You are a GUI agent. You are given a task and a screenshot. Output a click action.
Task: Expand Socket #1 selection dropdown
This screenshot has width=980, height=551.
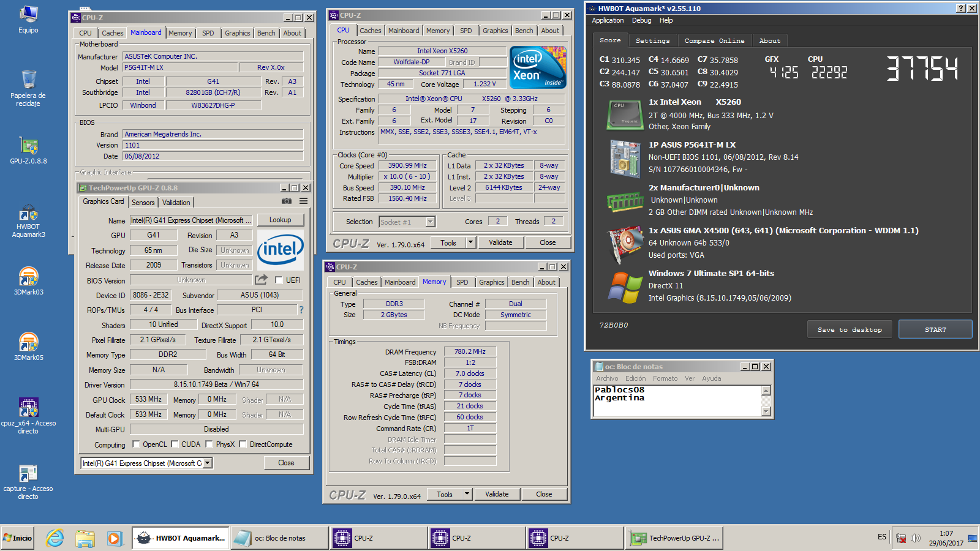(430, 222)
